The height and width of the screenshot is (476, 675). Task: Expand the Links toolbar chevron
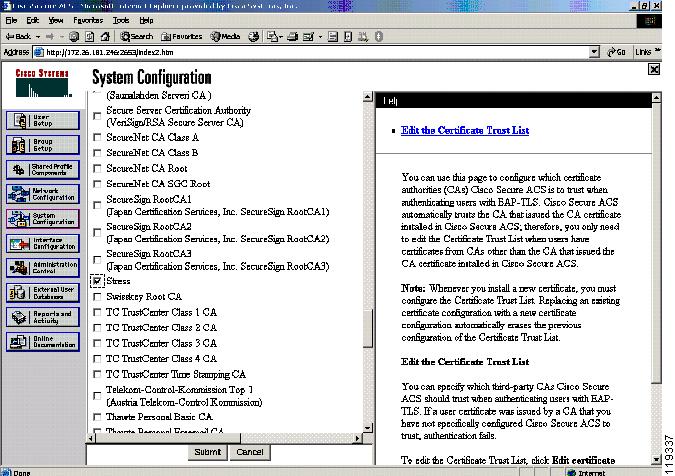657,51
